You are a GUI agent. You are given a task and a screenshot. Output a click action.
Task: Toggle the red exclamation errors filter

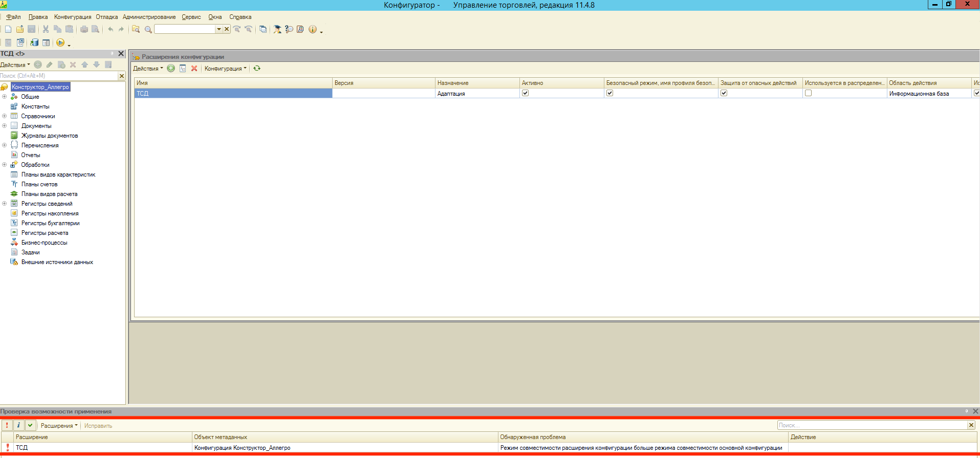[x=7, y=425]
